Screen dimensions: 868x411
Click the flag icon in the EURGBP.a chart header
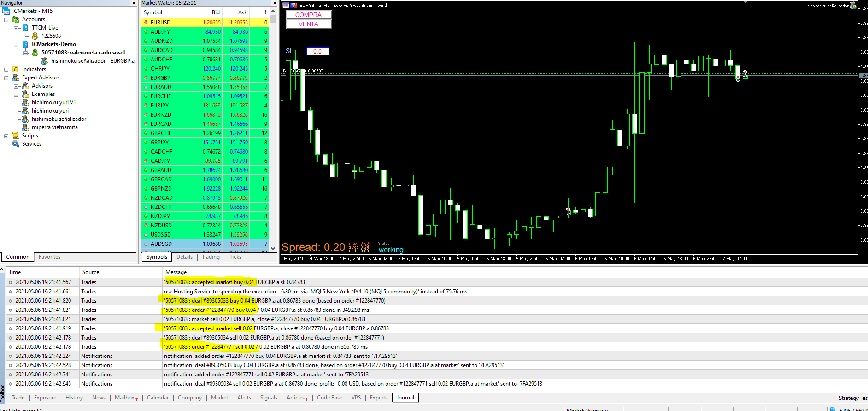[294, 6]
